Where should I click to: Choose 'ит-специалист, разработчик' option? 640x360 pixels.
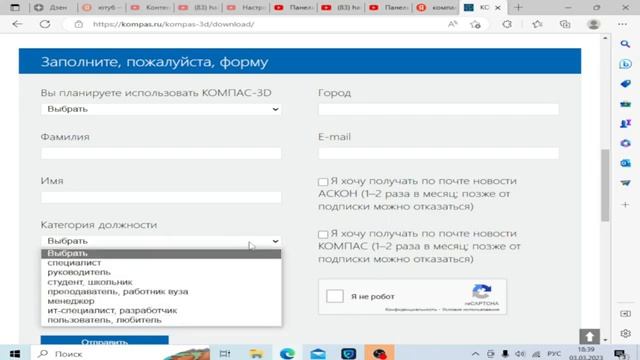[x=161, y=310]
